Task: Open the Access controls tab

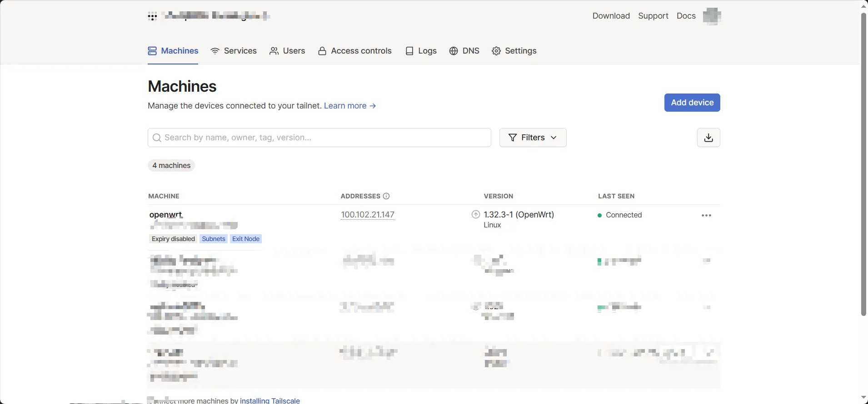Action: 354,51
